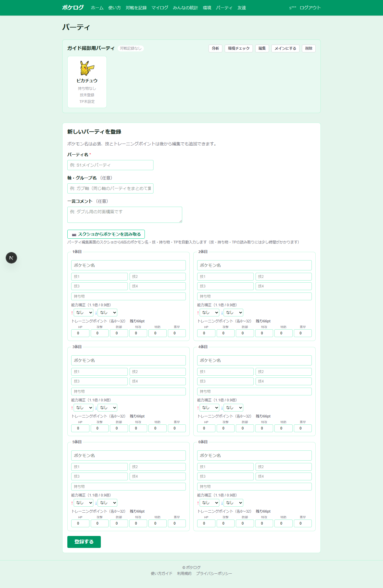This screenshot has width=383, height=588.
Task: Click the パーティ名 input field
Action: coord(110,165)
